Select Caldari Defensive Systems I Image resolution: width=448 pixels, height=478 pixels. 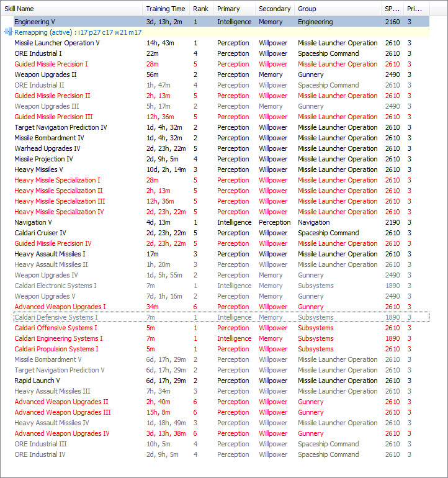point(222,317)
